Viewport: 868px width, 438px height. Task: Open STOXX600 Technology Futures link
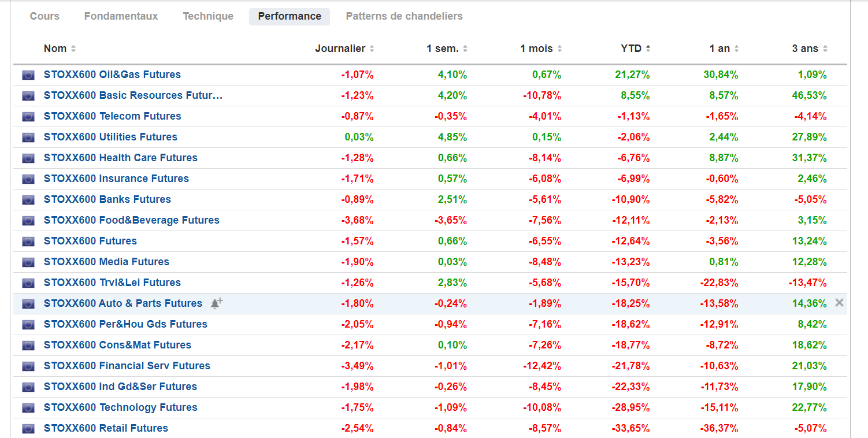coord(120,407)
